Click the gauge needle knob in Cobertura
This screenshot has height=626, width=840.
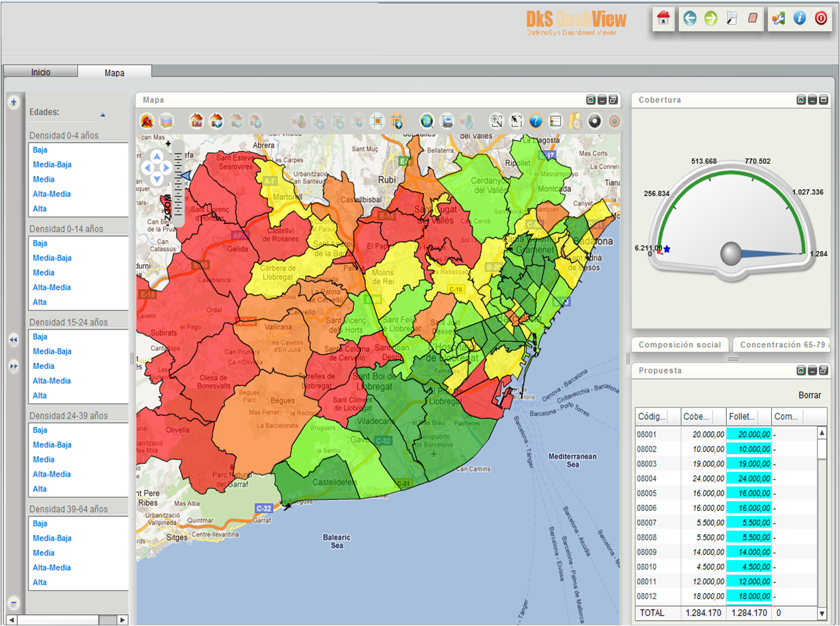[731, 253]
